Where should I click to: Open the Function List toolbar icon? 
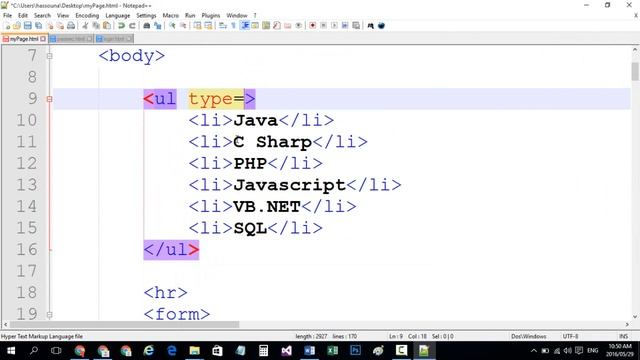tap(277, 26)
